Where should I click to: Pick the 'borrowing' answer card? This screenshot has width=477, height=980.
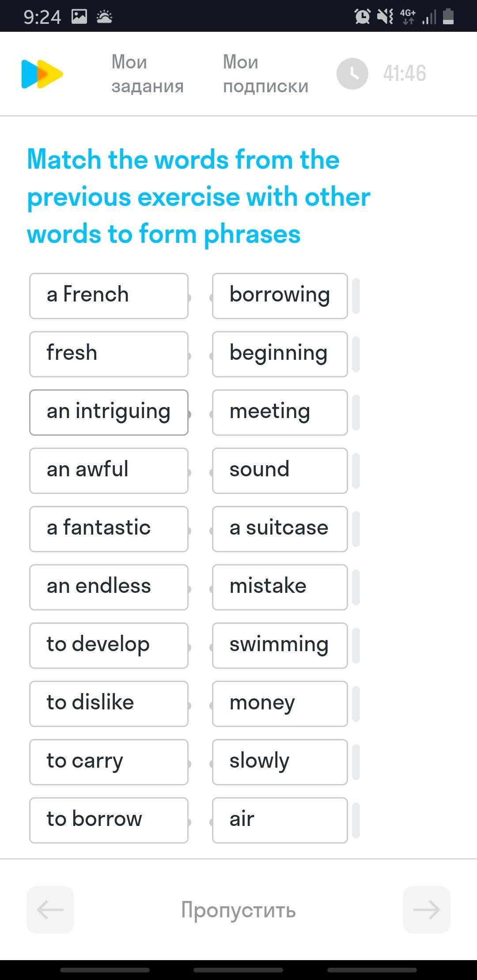coord(280,296)
